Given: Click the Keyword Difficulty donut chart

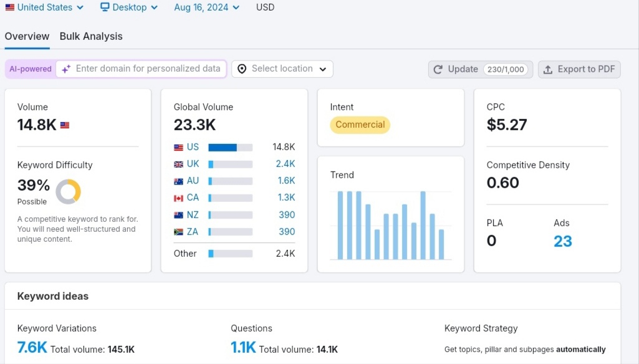Looking at the screenshot, I should [68, 191].
